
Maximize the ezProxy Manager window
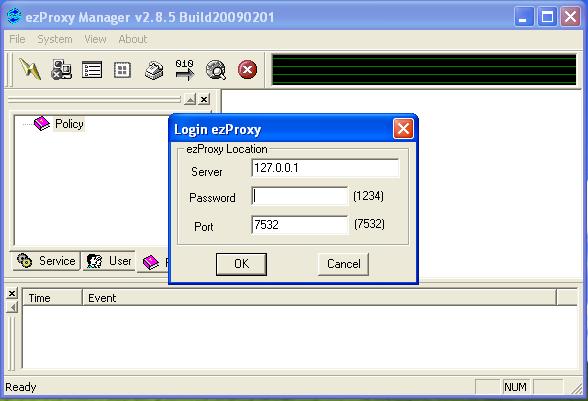(x=547, y=17)
